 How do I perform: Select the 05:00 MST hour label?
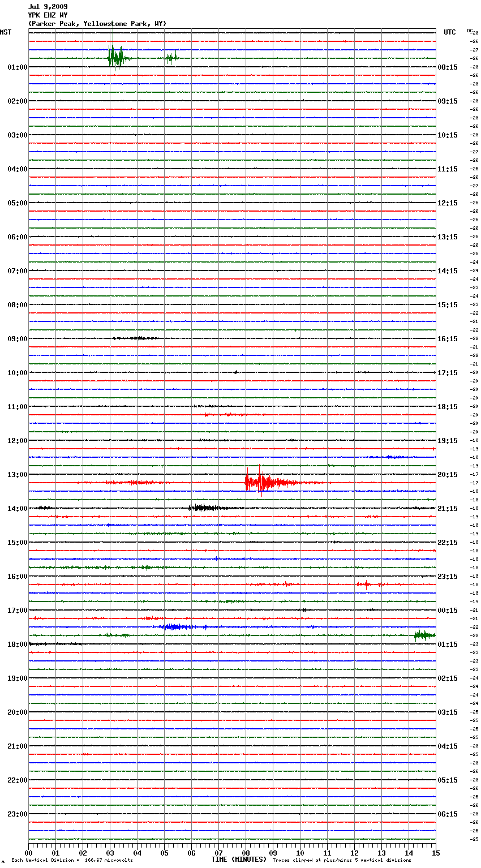(17, 203)
